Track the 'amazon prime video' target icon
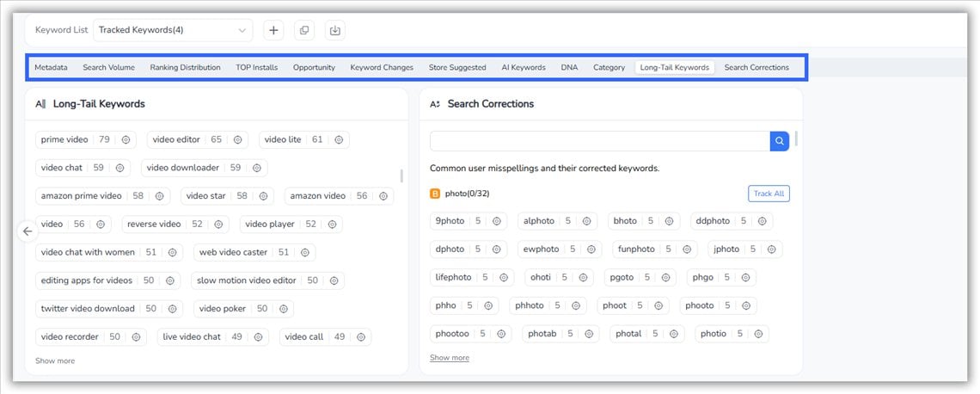This screenshot has width=980, height=394. pos(159,196)
